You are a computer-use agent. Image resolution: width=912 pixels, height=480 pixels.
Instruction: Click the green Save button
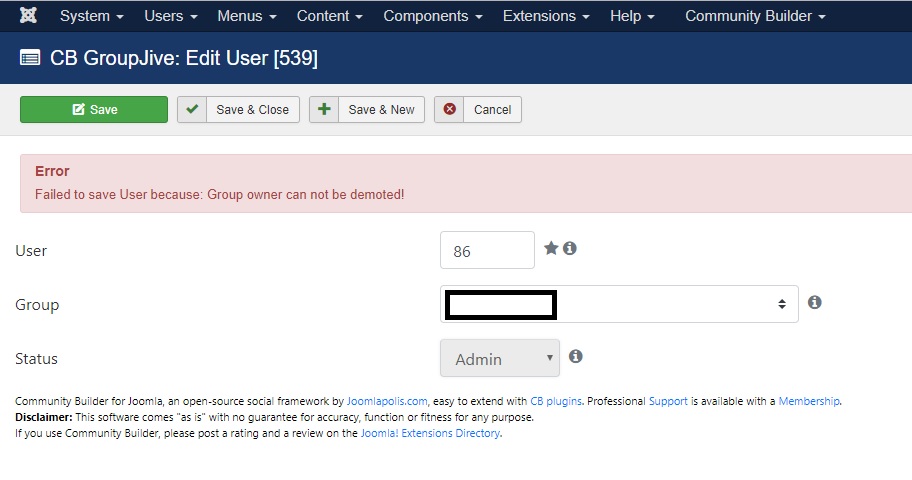[x=94, y=109]
